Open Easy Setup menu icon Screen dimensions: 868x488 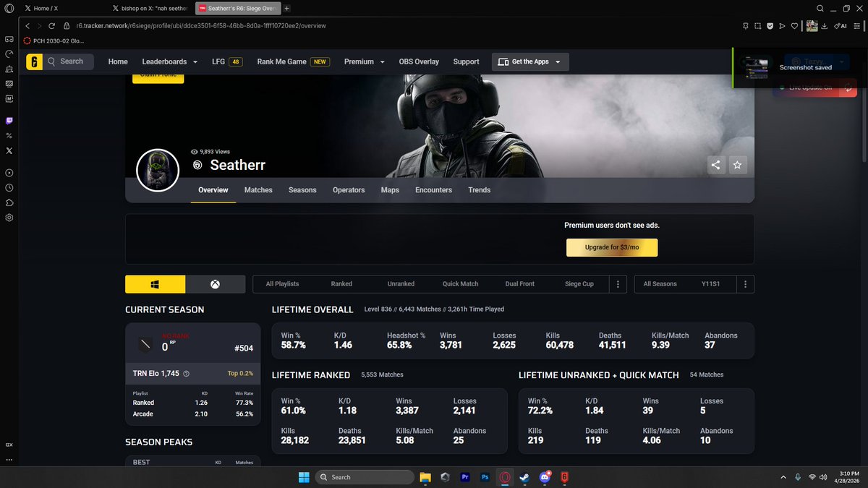pos(859,25)
